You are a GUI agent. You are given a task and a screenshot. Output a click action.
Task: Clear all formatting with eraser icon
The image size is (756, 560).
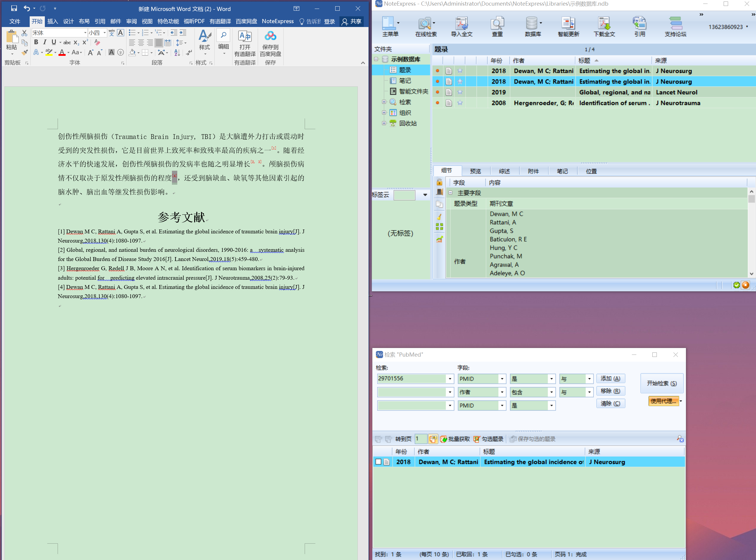pyautogui.click(x=97, y=42)
